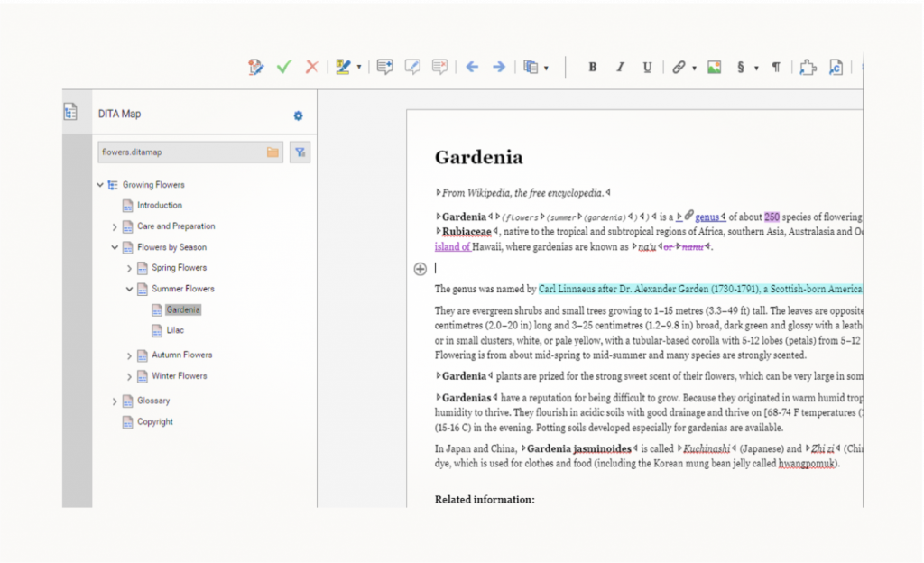This screenshot has width=924, height=563.
Task: Go back with the left blue arrow
Action: pos(472,67)
